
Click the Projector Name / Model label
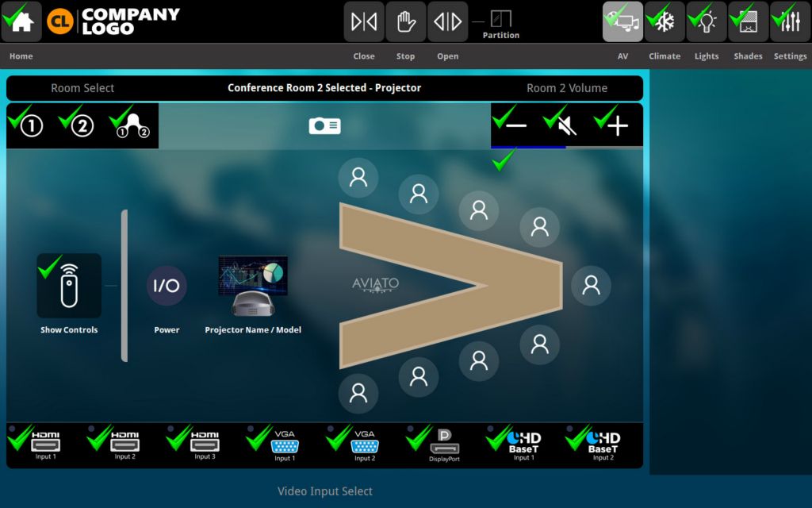[x=253, y=329]
